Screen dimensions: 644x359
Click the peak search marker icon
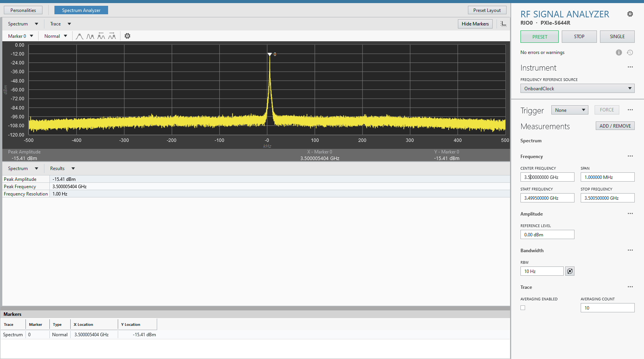click(x=80, y=36)
